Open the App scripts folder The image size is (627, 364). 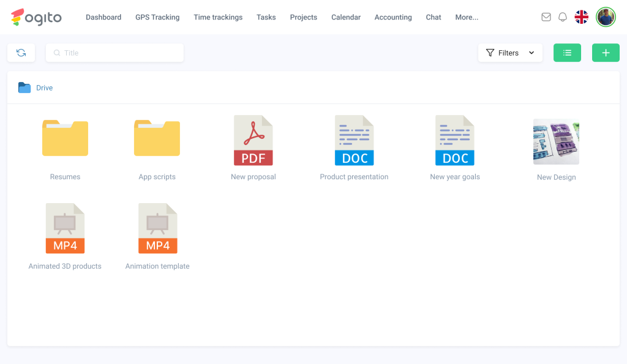click(x=157, y=138)
